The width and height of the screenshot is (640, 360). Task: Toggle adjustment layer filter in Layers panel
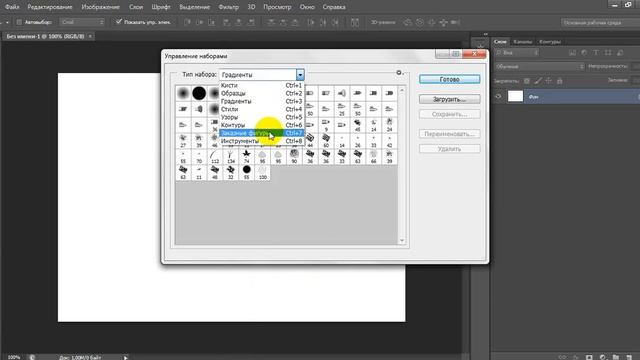point(584,53)
